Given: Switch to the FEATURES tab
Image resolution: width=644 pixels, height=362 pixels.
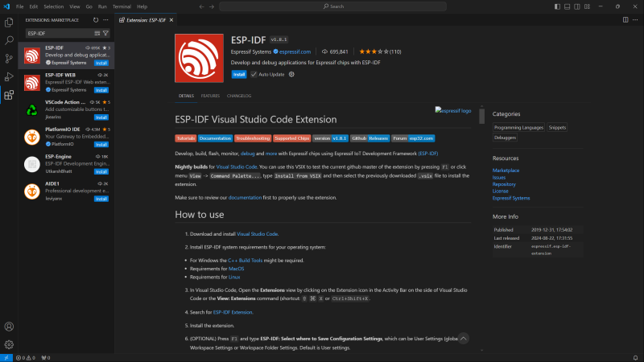Looking at the screenshot, I should coord(210,96).
